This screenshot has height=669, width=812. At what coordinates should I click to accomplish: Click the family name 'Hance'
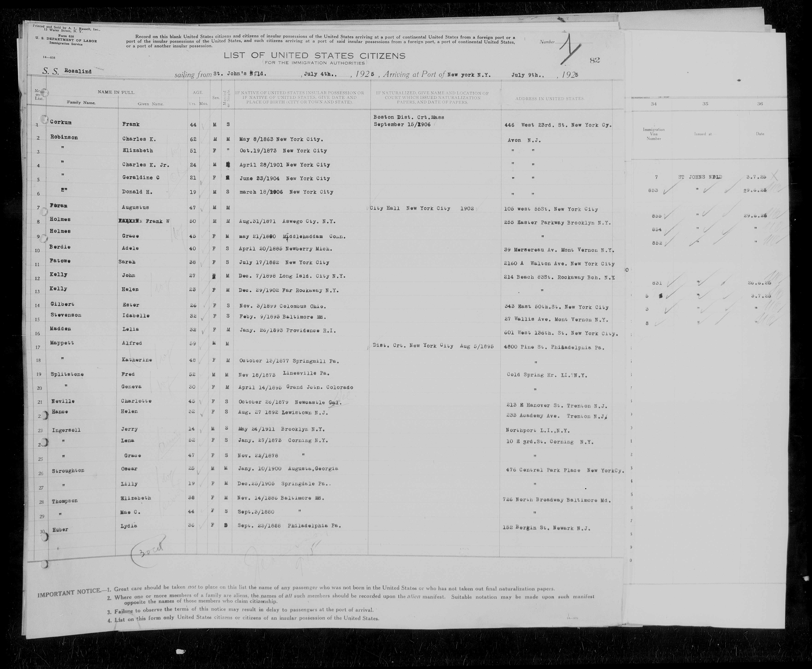point(60,412)
